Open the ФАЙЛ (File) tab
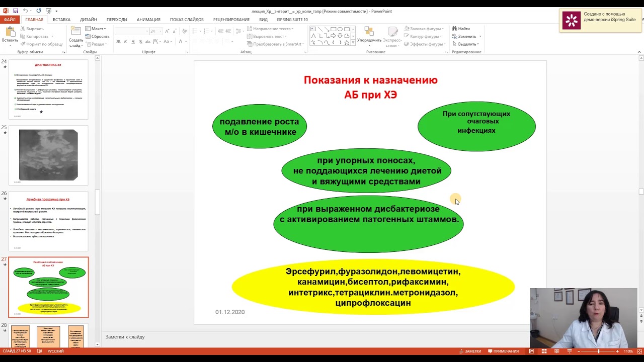 (x=10, y=20)
